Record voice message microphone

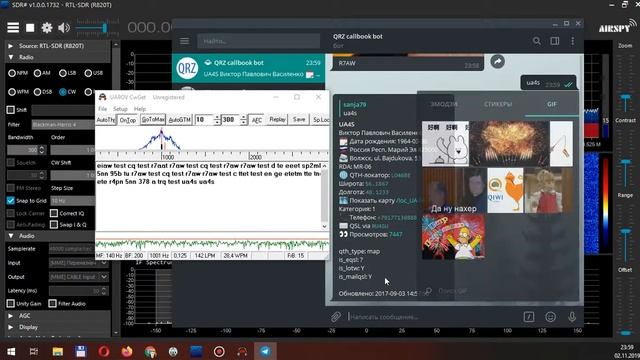point(572,317)
